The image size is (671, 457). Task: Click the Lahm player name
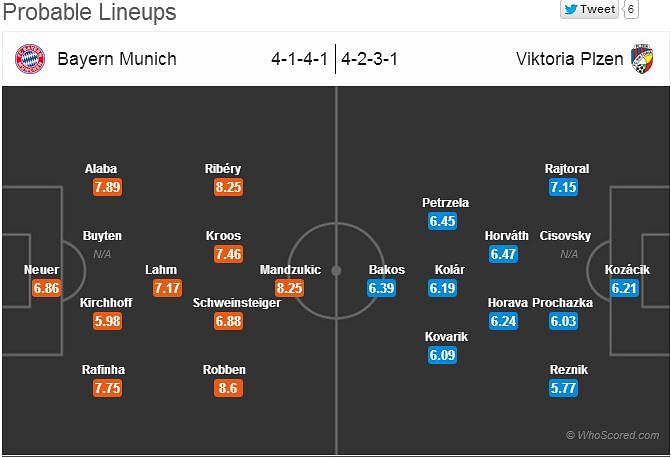click(x=161, y=270)
